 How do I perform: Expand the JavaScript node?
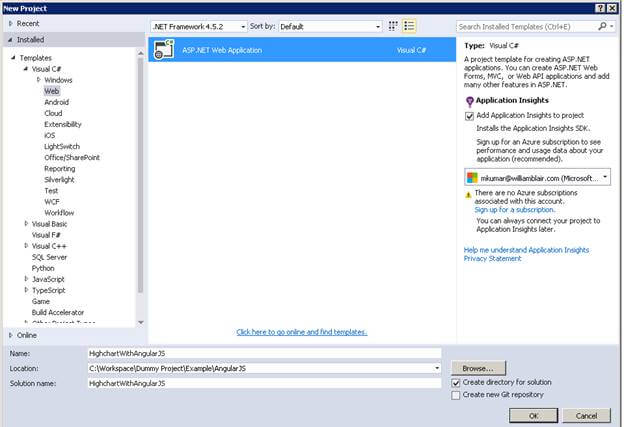point(26,279)
